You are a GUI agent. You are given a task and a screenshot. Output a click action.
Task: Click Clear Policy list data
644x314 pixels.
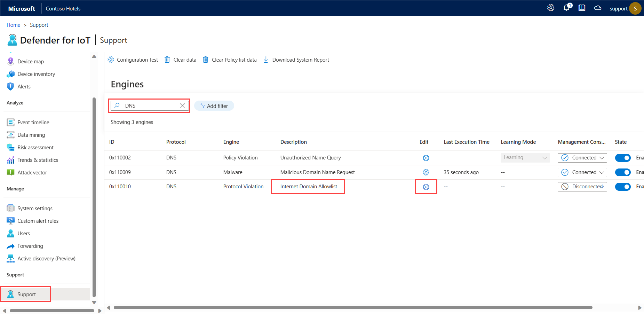(230, 60)
